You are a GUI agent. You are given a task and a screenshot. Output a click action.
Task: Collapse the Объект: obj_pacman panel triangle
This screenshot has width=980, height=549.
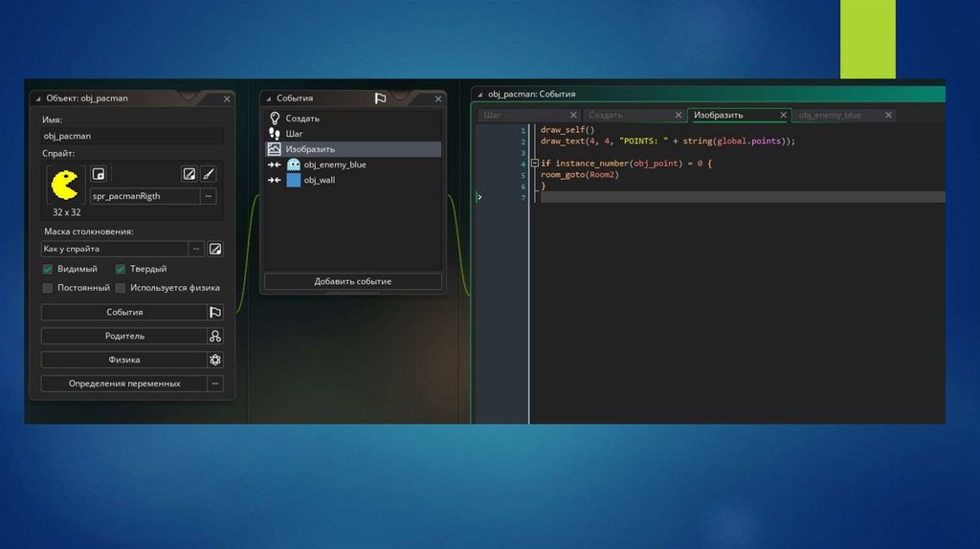pyautogui.click(x=38, y=99)
